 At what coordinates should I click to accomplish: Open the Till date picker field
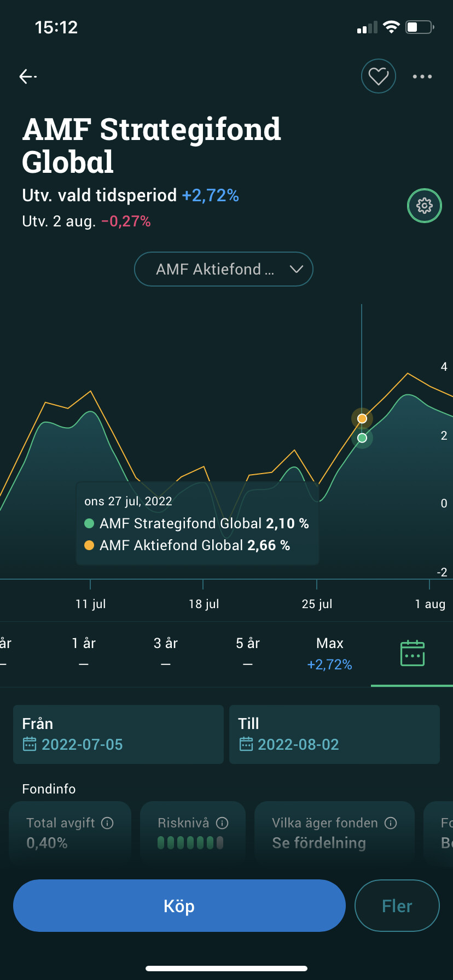coord(334,734)
